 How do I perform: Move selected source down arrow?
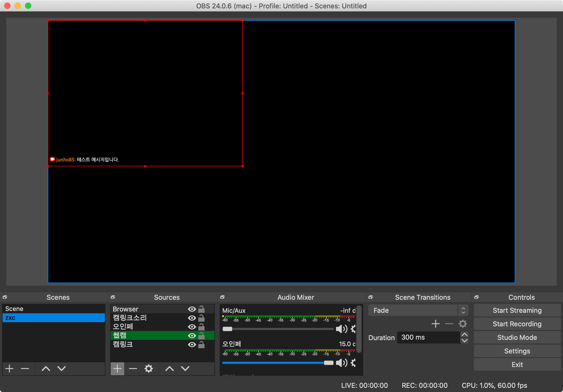(x=185, y=368)
